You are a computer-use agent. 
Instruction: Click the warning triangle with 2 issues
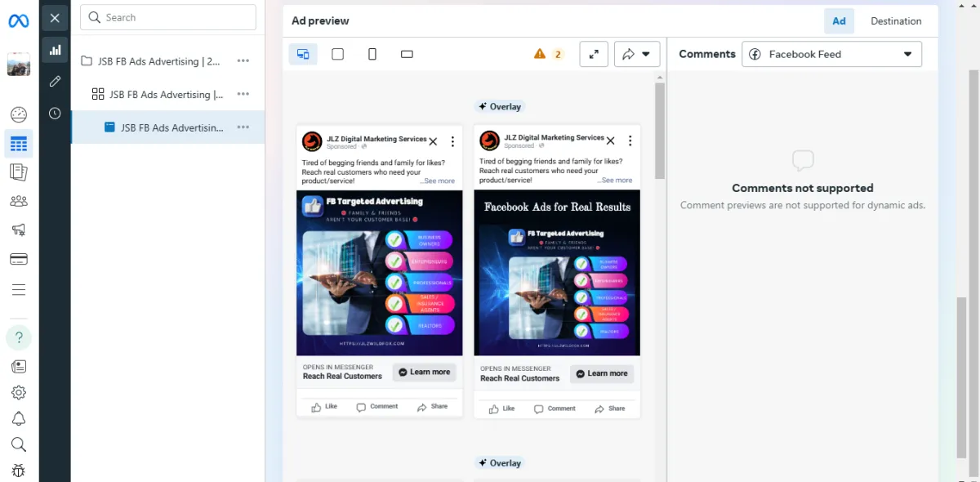pyautogui.click(x=549, y=54)
